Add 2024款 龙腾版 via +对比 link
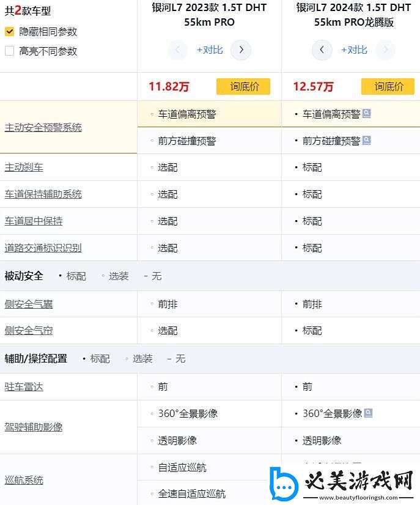420x505 pixels. (354, 50)
